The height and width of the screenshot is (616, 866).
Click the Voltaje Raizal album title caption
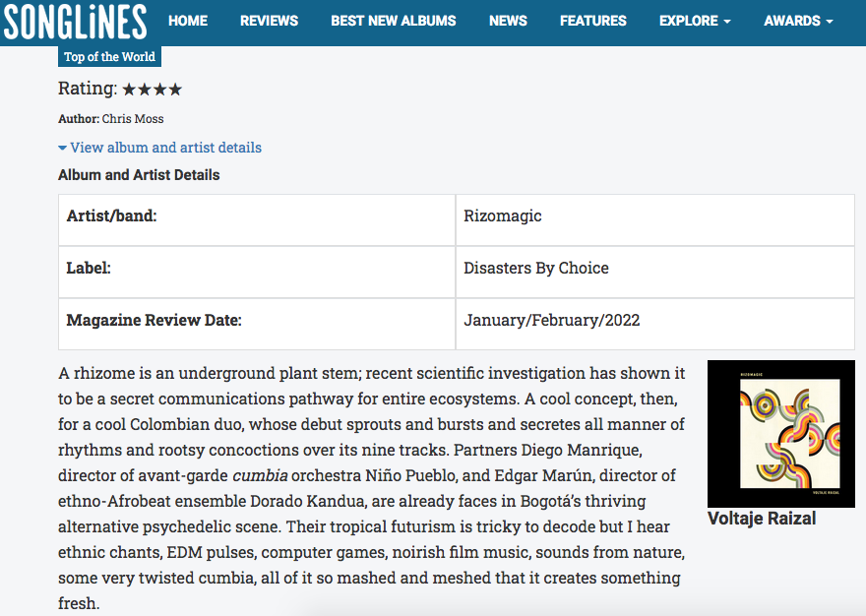[x=761, y=519]
